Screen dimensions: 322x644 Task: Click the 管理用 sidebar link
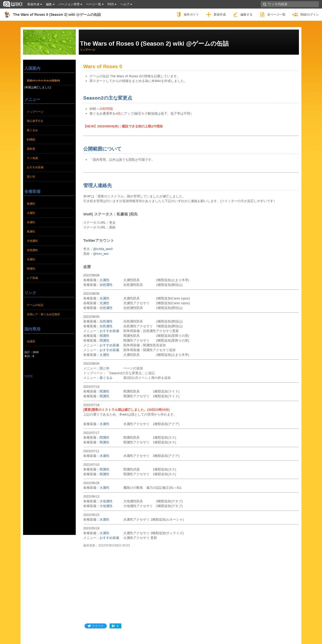(x=28, y=376)
